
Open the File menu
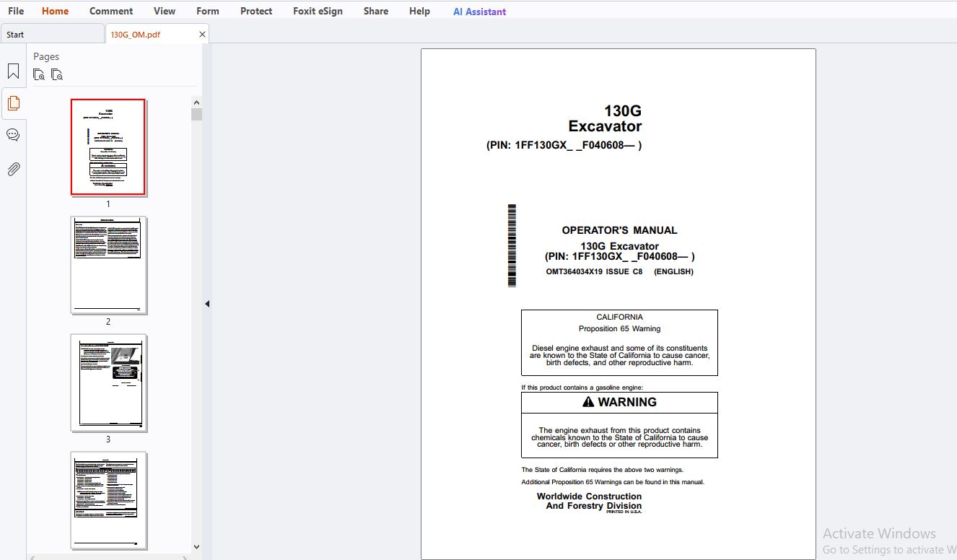tap(16, 11)
